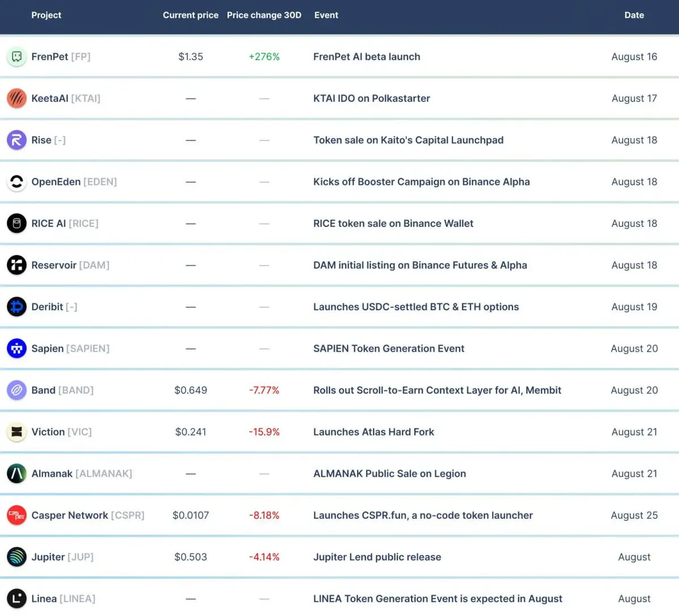Open the Deribit [-] project name
This screenshot has height=616, width=679.
54,307
